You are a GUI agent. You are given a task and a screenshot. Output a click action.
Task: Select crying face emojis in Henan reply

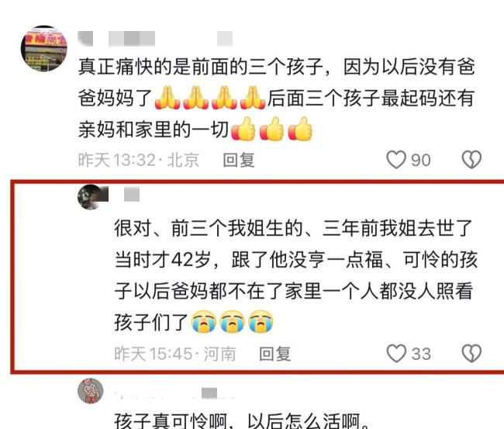232,321
